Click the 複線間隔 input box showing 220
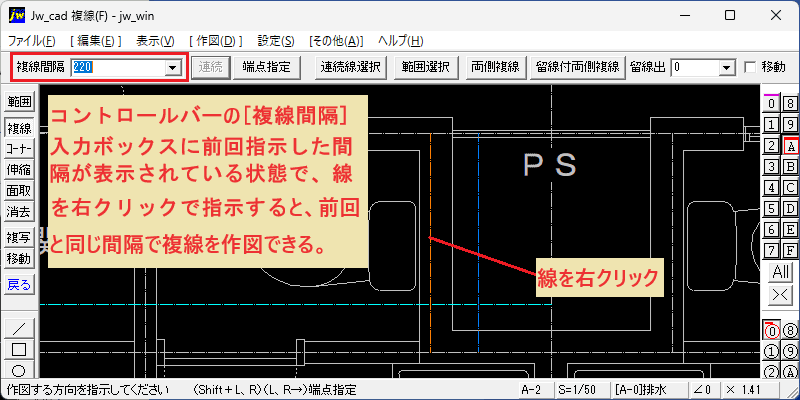Screen dimensions: 800x400 (x=118, y=67)
